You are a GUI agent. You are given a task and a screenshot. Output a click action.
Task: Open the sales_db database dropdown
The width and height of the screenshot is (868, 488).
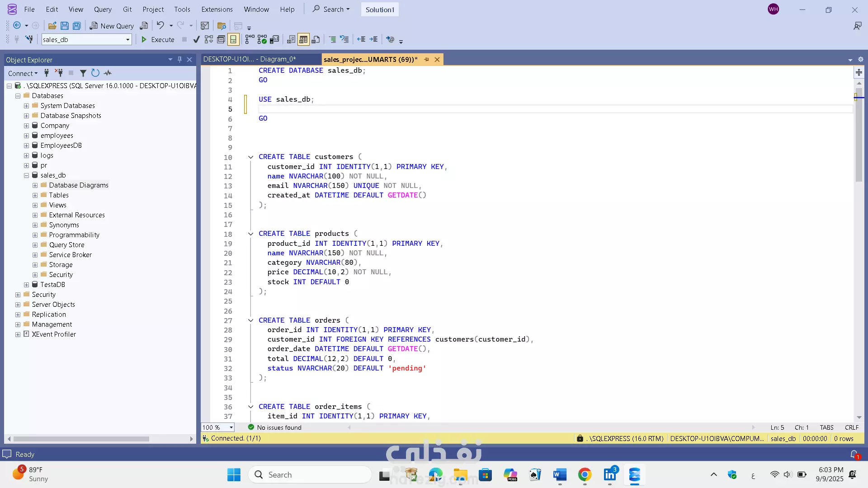click(127, 40)
